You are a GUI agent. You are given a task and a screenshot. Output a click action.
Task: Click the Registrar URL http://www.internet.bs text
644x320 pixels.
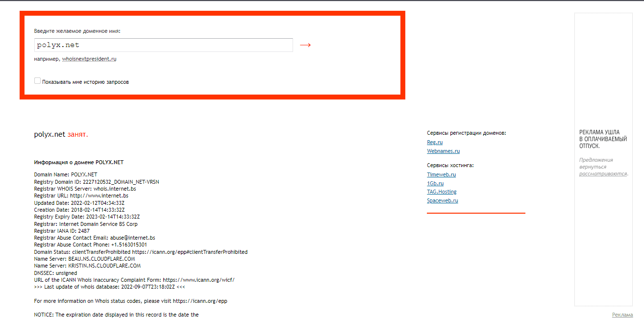99,196
